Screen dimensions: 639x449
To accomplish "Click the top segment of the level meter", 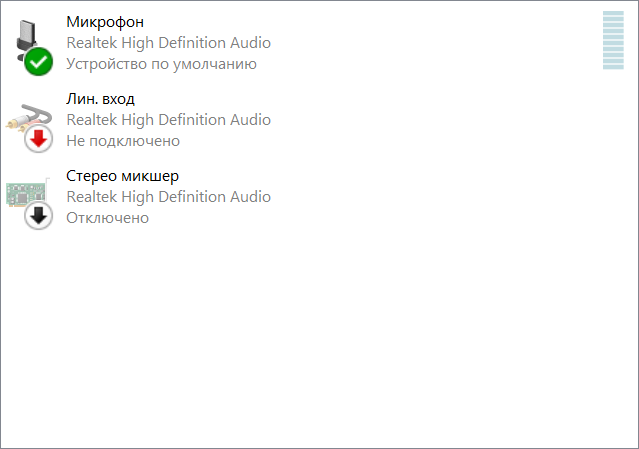I will point(613,14).
